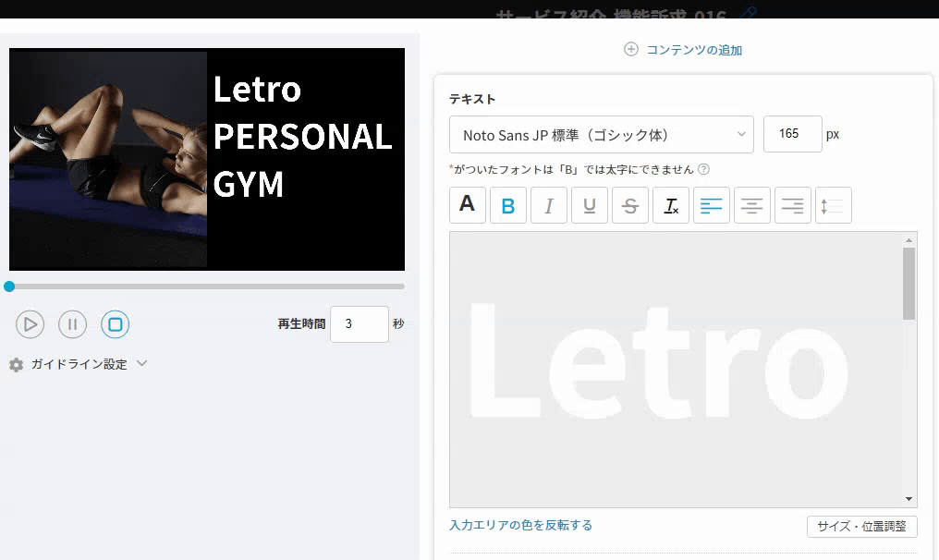Screen dimensions: 939x560
Task: Open the text color picker (A icon)
Action: pyautogui.click(x=468, y=205)
